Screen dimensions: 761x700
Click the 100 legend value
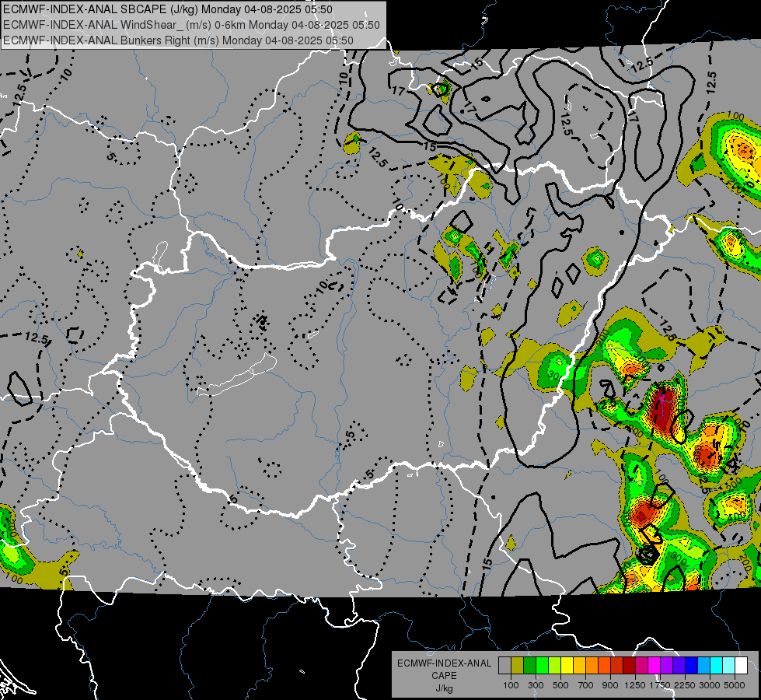[x=511, y=685]
